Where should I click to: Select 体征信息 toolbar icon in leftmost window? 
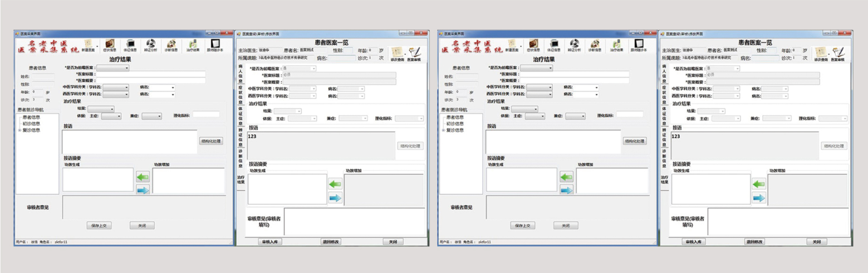click(x=130, y=45)
